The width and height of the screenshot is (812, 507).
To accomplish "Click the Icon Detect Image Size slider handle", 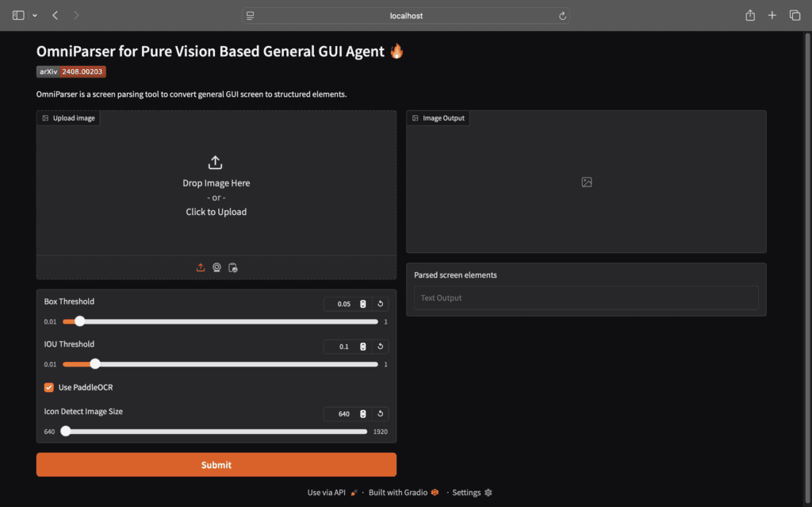I will [x=66, y=432].
